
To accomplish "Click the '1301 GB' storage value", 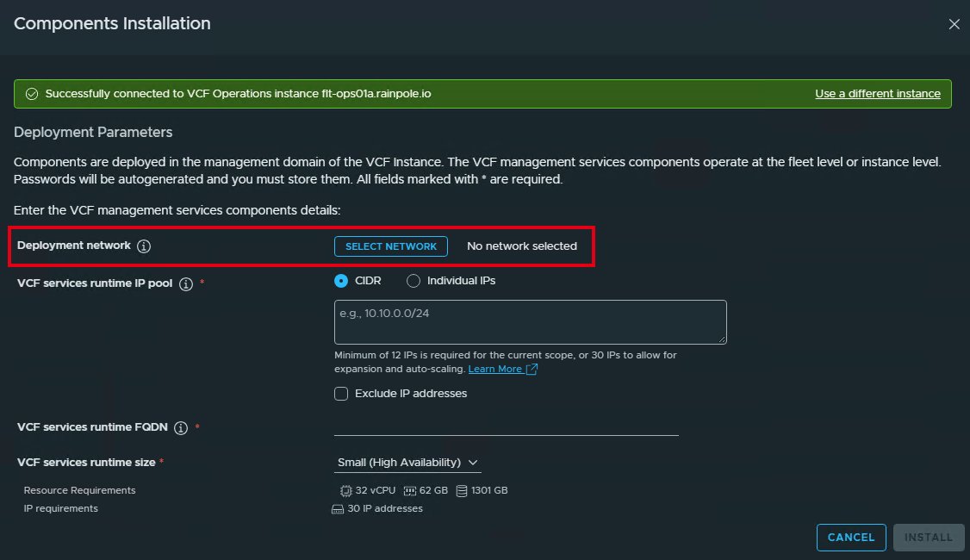I will click(x=489, y=490).
